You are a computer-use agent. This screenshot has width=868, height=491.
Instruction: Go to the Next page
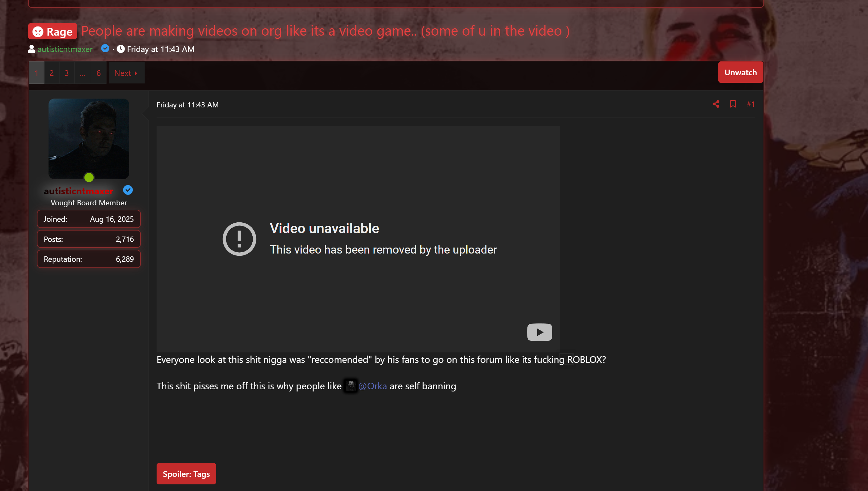point(126,73)
